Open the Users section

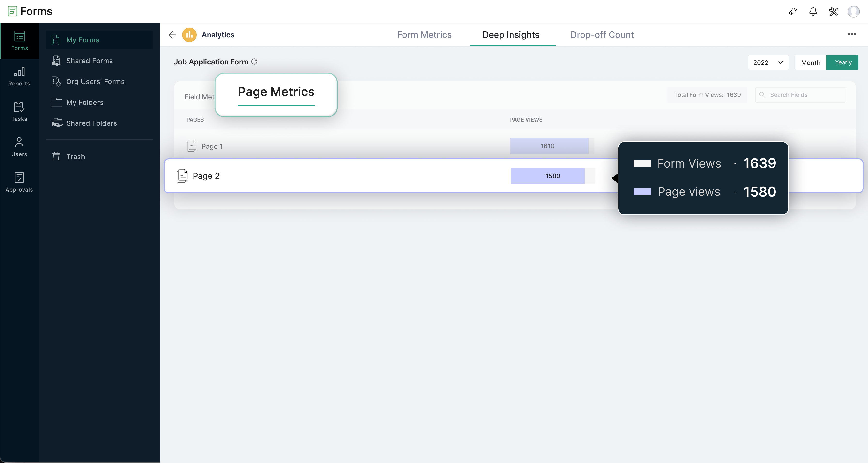19,147
